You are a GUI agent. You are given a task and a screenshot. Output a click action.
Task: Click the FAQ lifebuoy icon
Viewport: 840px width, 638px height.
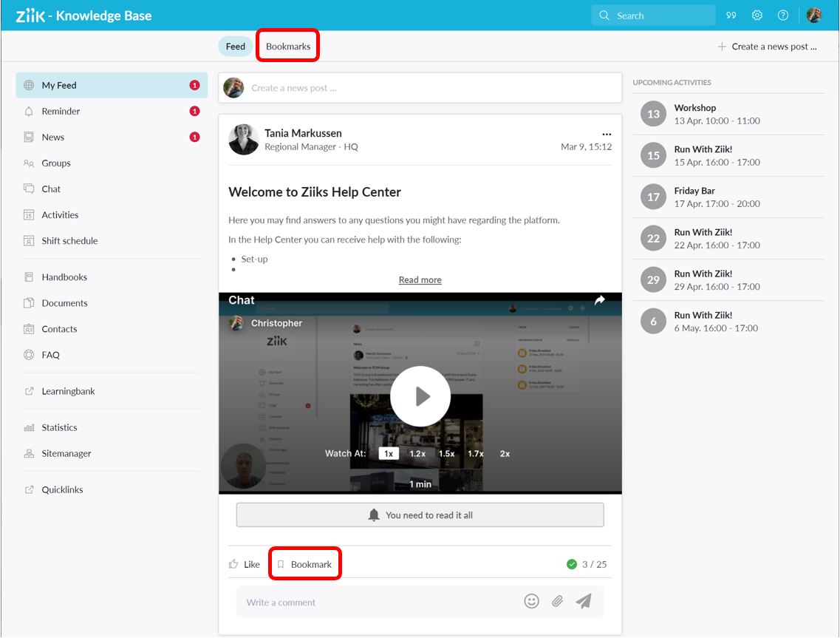(29, 355)
